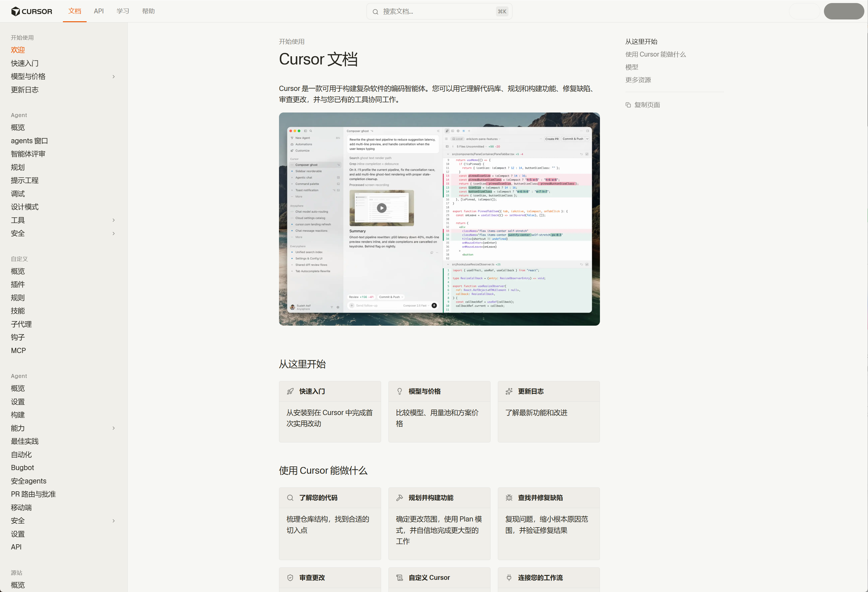The height and width of the screenshot is (592, 868).
Task: Click the 复制页面 button
Action: click(643, 105)
